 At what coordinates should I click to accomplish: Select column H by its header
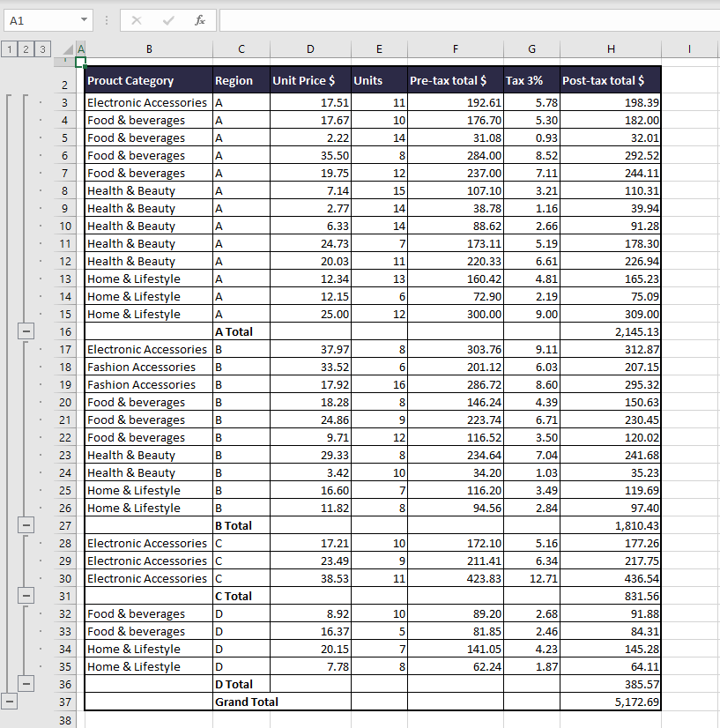coord(611,48)
